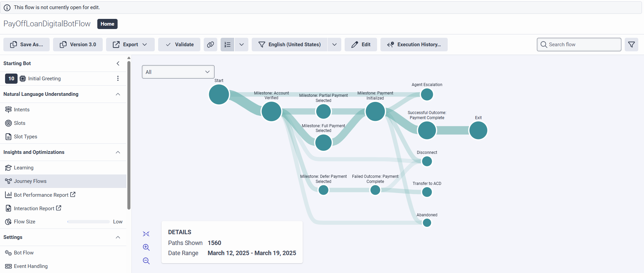Open the language selection dropdown arrow
This screenshot has width=644, height=273.
tap(334, 45)
